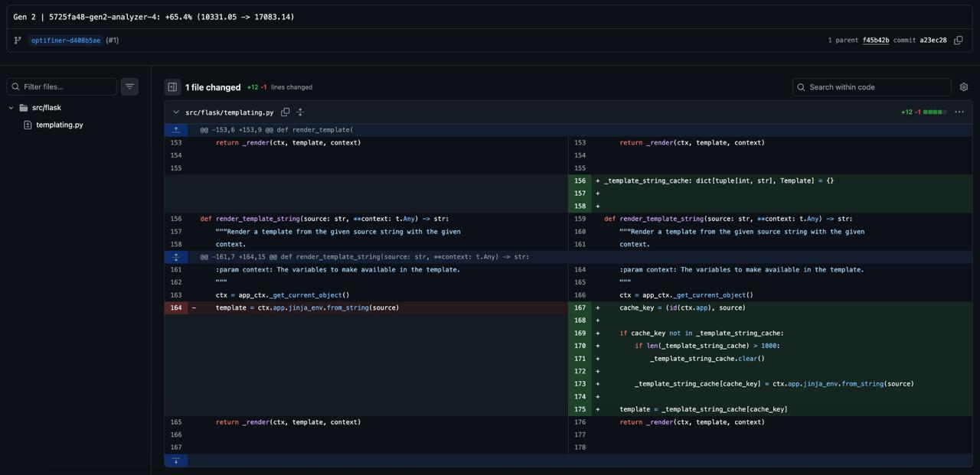Viewport: 980px width, 475px height.
Task: Expand hidden lines between diff hunks
Action: (x=176, y=257)
